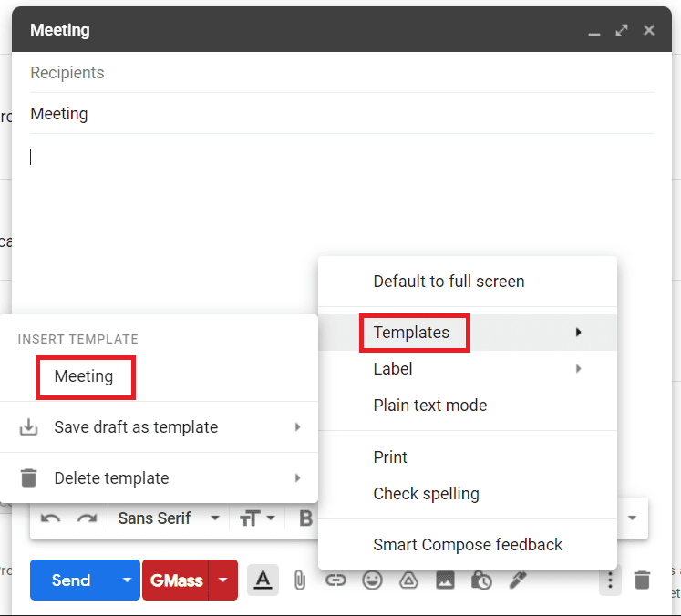This screenshot has width=681, height=616.
Task: Insert files using the Google Drive icon
Action: coord(408,580)
